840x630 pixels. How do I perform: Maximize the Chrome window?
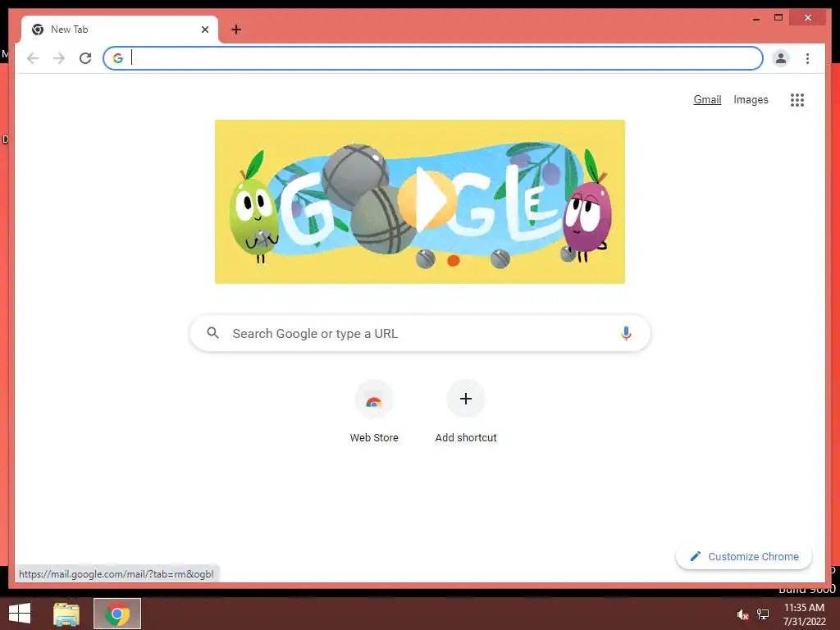[778, 18]
